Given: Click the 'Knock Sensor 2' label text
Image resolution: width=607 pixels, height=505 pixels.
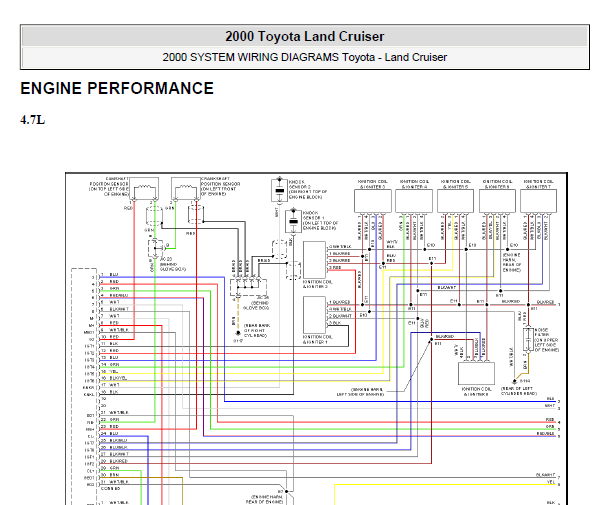Looking at the screenshot, I should 308,189.
